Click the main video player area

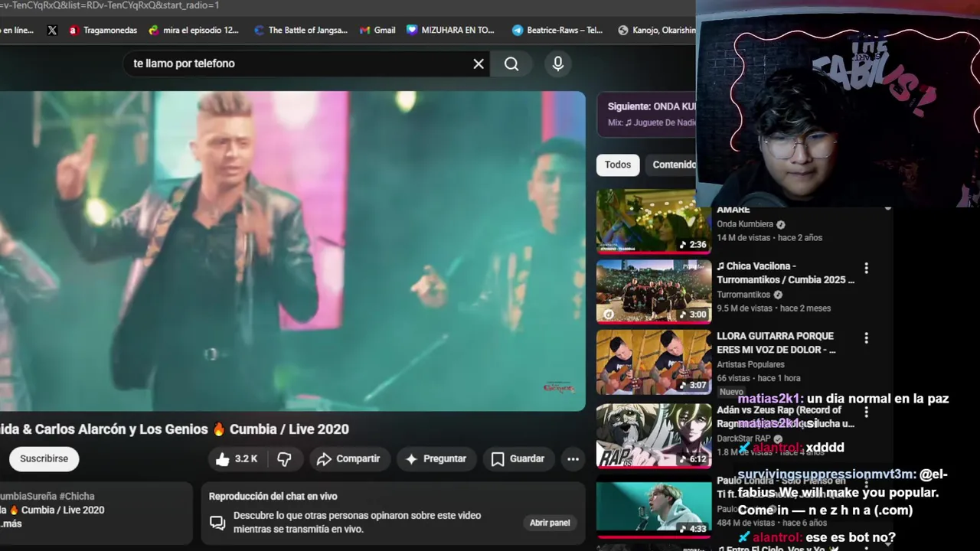tap(292, 251)
